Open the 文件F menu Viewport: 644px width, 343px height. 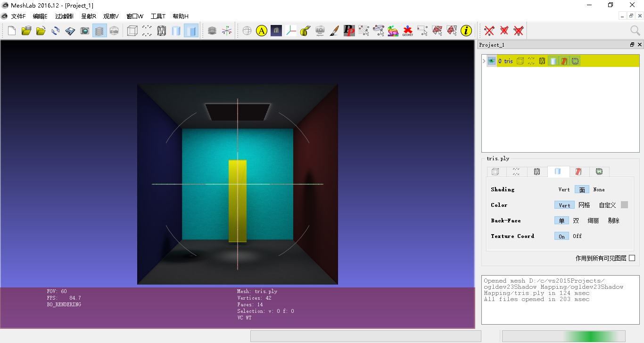pos(18,16)
